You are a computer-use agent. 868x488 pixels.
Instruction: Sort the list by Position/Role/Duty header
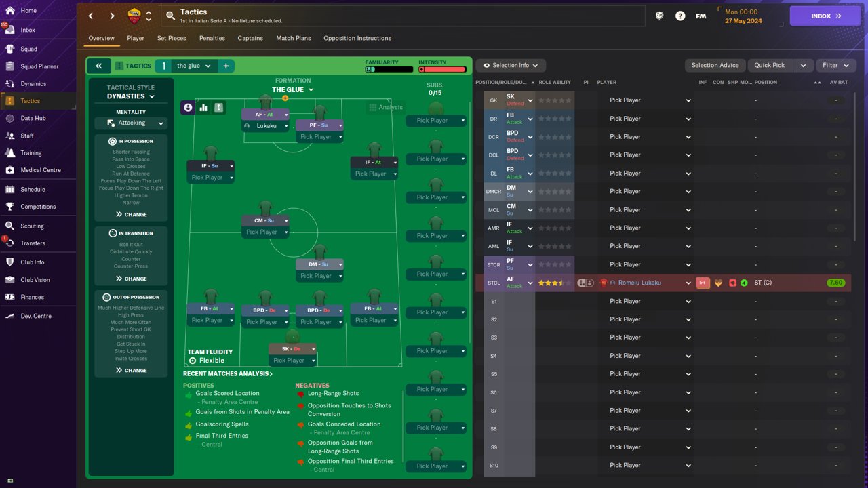coord(502,83)
